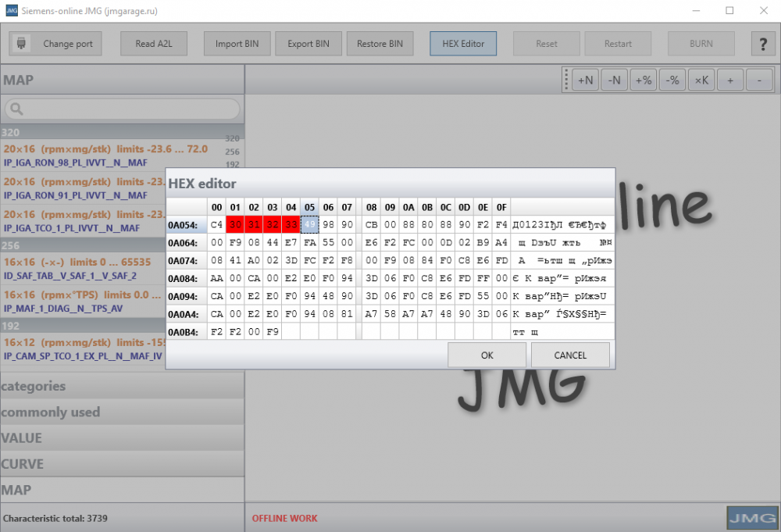Viewport: 781px width, 532px height.
Task: Click the minus decrement button
Action: (x=759, y=80)
